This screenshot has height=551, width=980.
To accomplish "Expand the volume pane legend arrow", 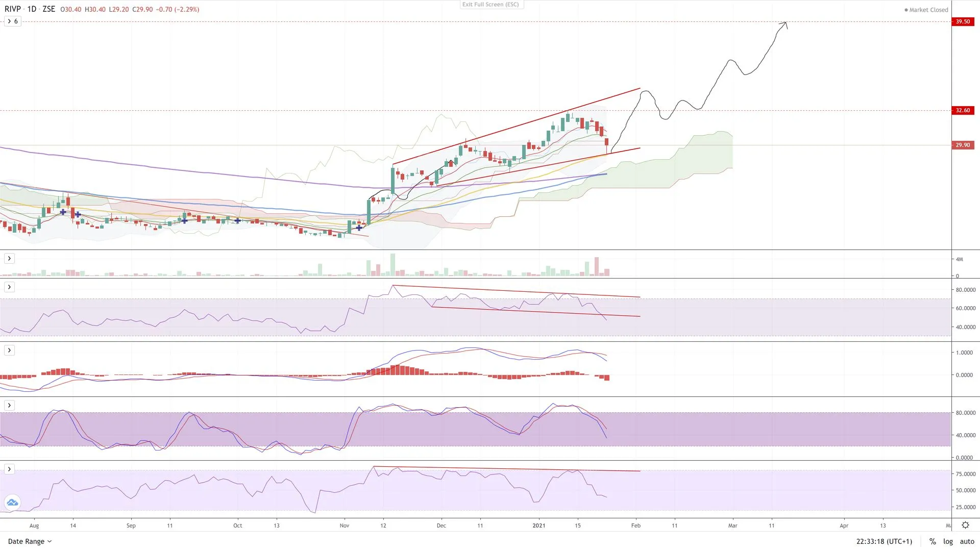I will pos(9,259).
